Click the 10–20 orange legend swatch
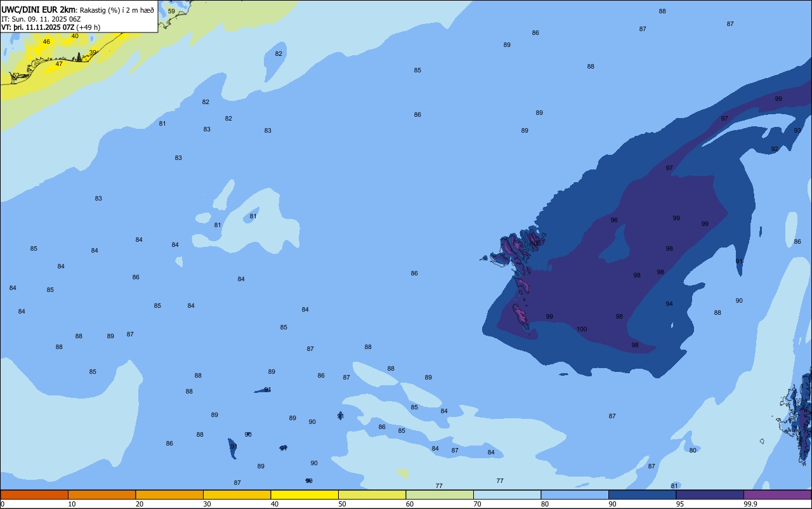The width and height of the screenshot is (812, 509). [x=101, y=494]
